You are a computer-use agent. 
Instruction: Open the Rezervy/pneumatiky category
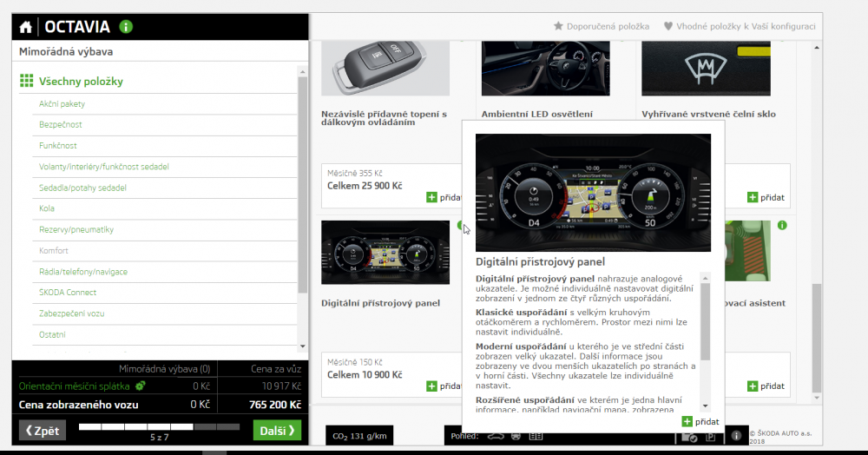pos(76,230)
